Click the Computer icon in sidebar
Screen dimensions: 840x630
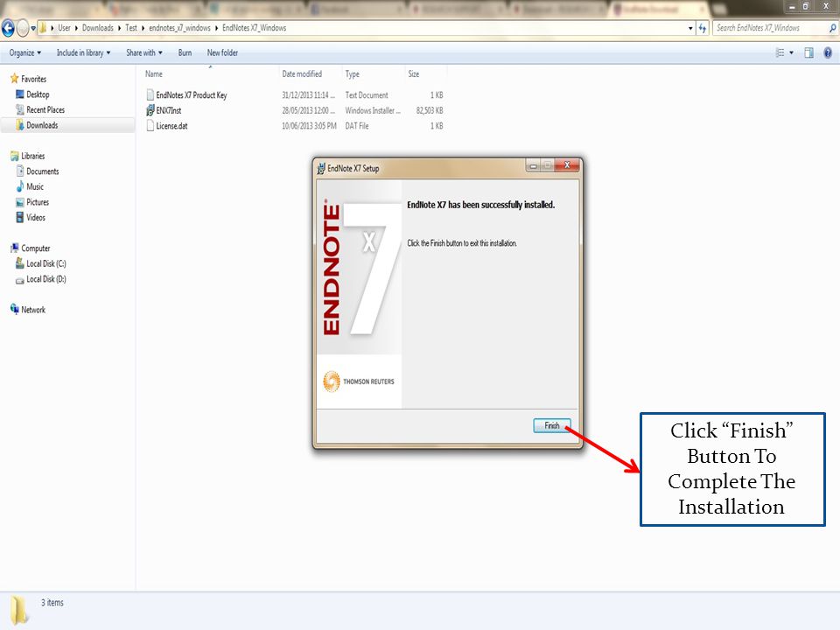pyautogui.click(x=15, y=248)
